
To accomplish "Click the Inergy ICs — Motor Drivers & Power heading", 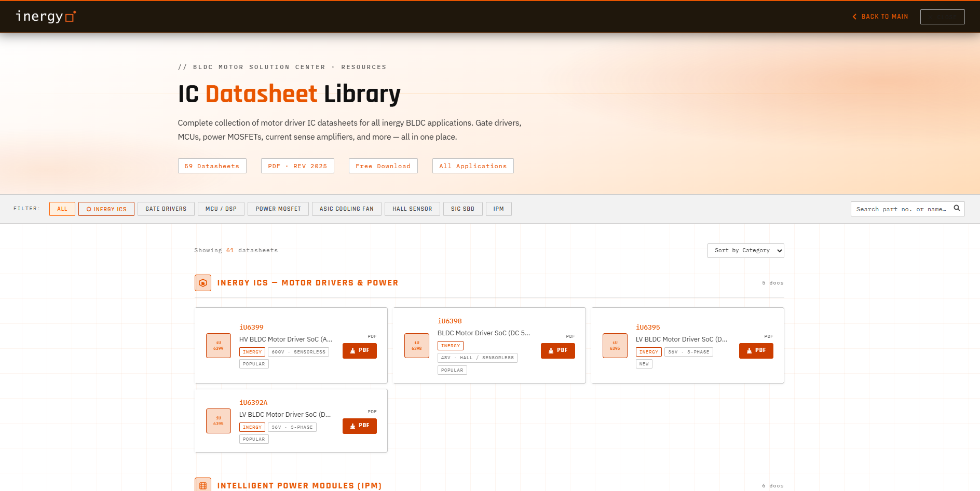I will click(x=308, y=283).
